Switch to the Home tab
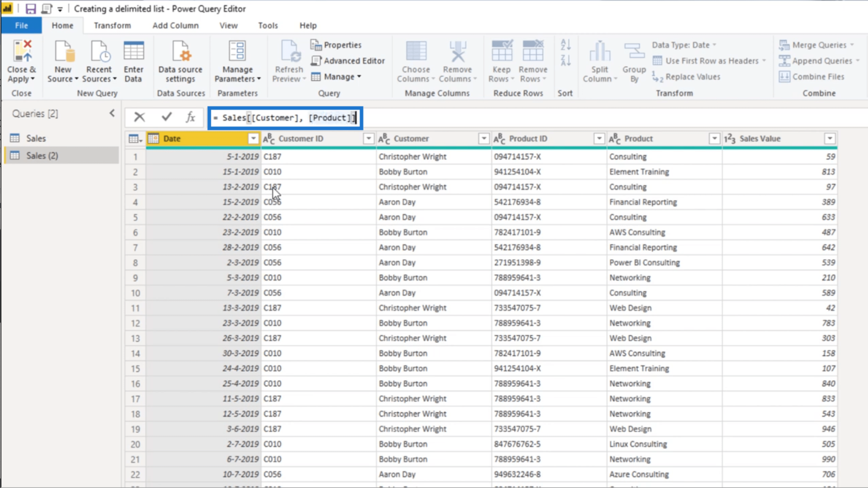Image resolution: width=868 pixels, height=488 pixels. (x=63, y=25)
